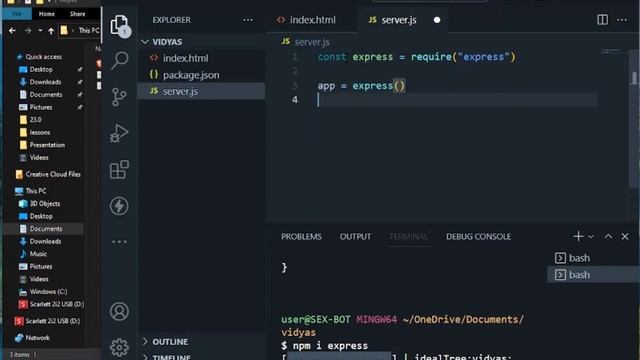
Task: Click the unsaved dot on server.js tab
Action: click(x=437, y=20)
